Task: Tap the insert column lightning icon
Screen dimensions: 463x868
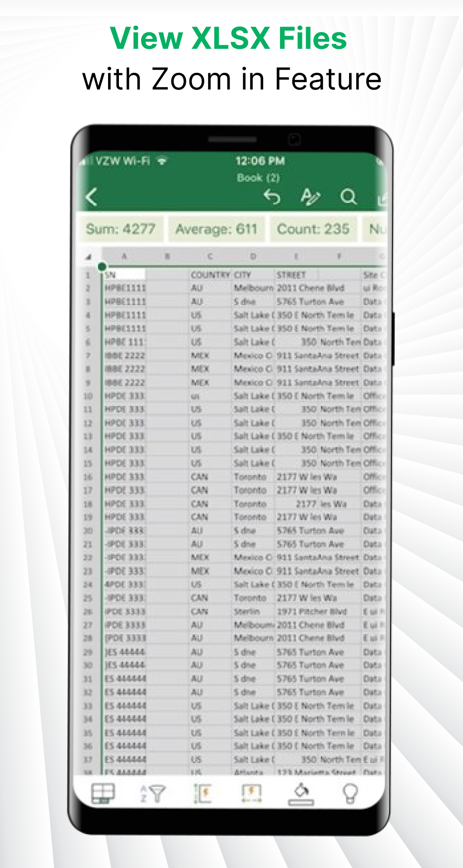Action: pos(252,793)
